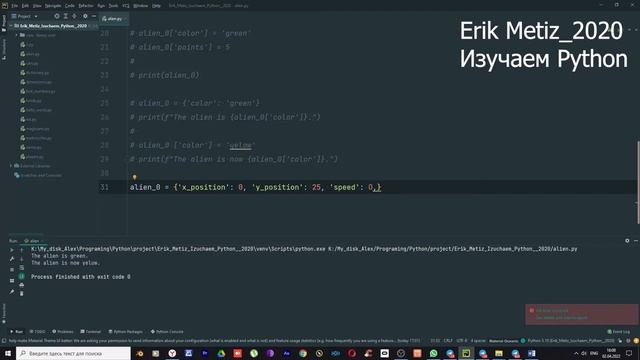Viewport: 640px width, 360px height.
Task: Open Run panel settings gear
Action: pos(627,241)
